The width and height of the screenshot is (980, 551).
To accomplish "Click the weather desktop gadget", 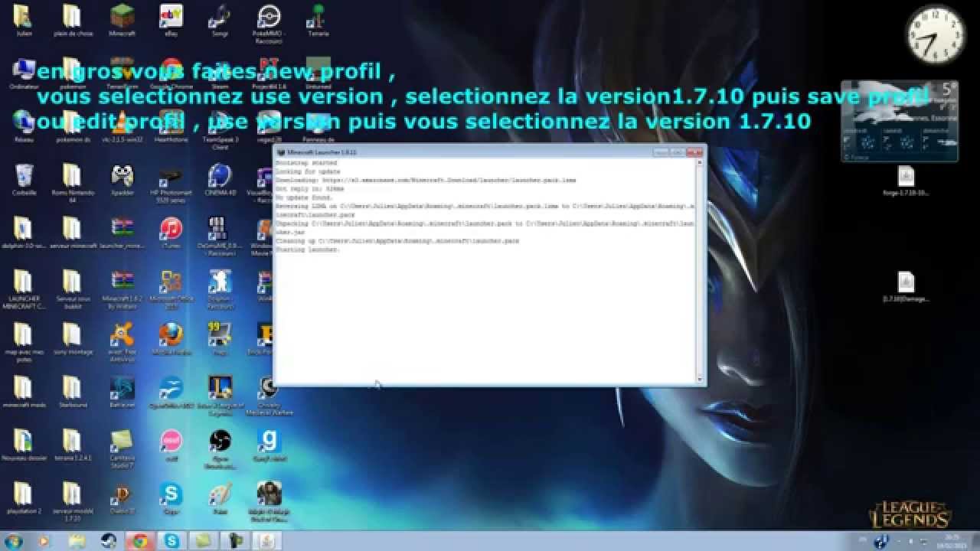I will pyautogui.click(x=900, y=121).
